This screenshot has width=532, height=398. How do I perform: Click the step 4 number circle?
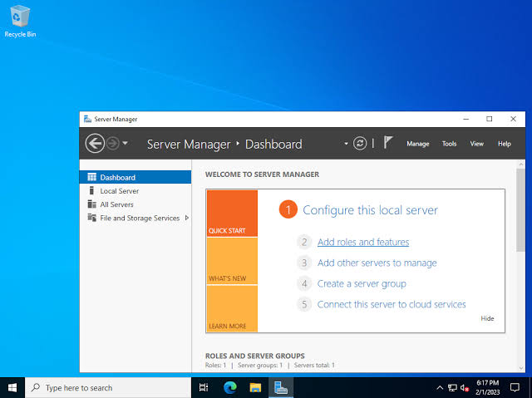tap(304, 284)
